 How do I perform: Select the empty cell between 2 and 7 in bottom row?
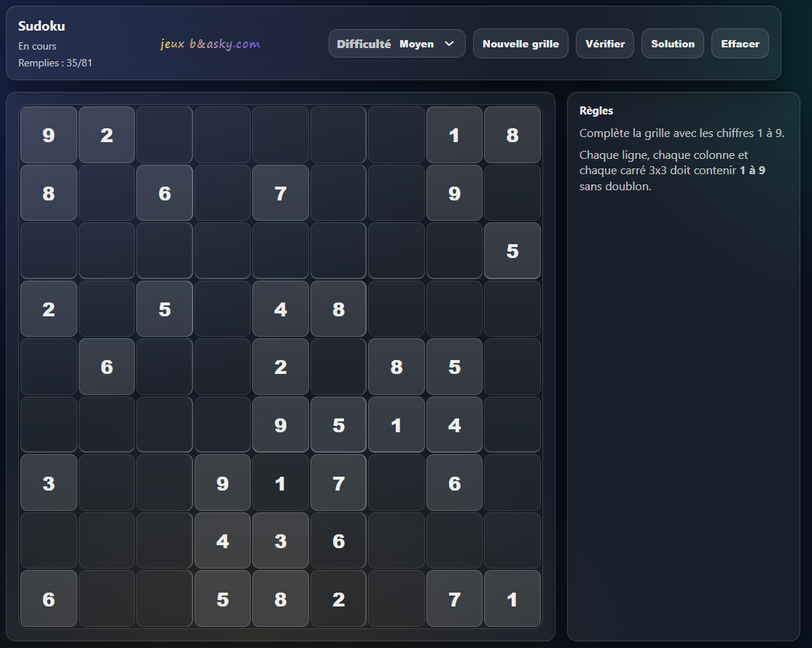pos(397,598)
